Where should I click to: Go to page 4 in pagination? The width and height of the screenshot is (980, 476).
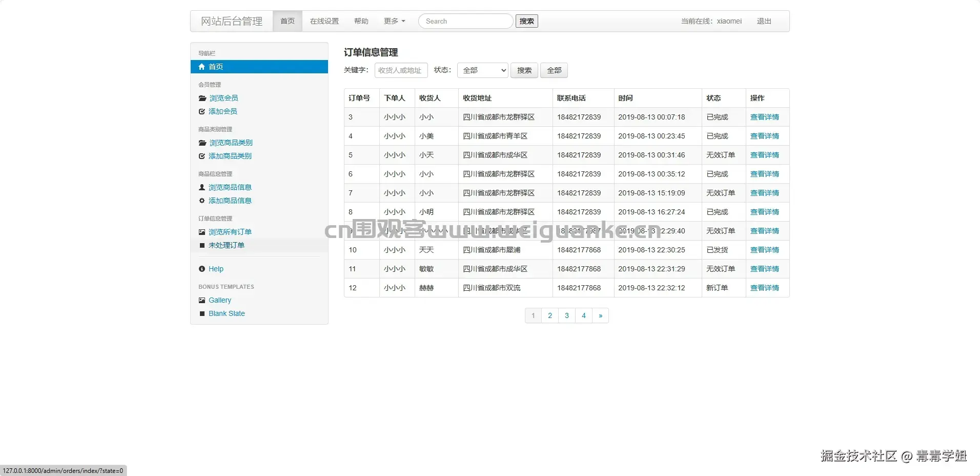(x=584, y=315)
